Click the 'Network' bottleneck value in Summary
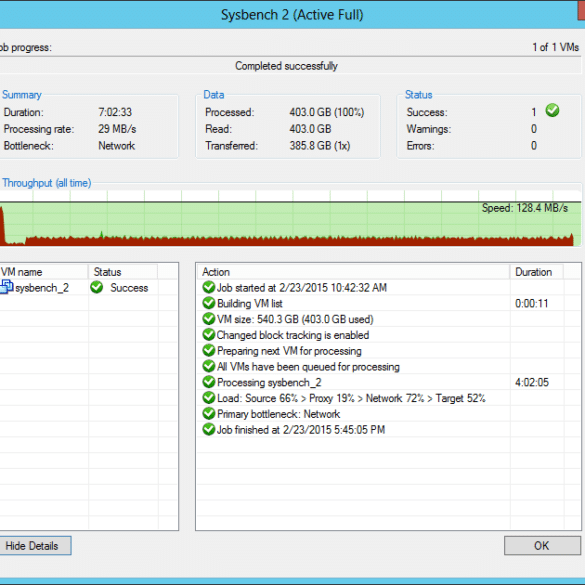The height and width of the screenshot is (585, 585). tap(116, 146)
